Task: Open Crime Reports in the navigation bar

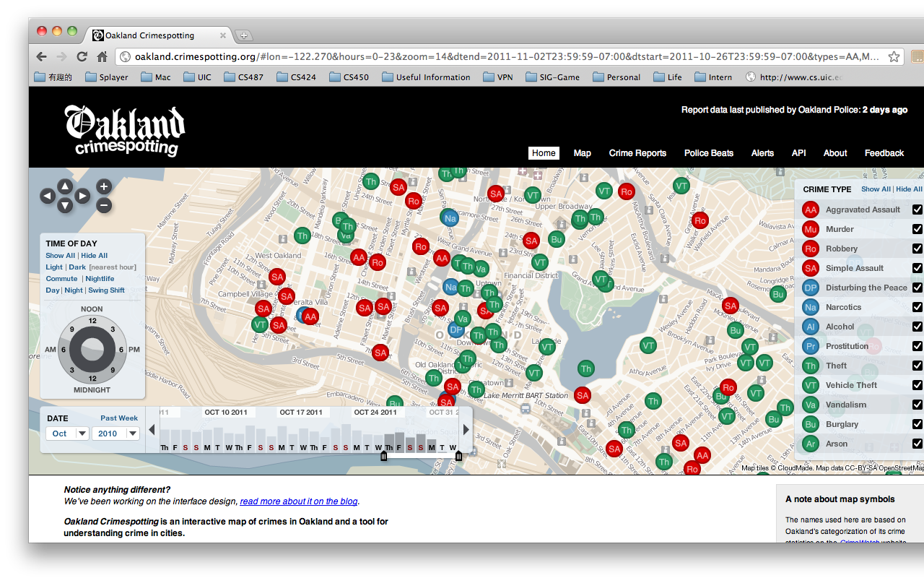Action: pos(637,153)
